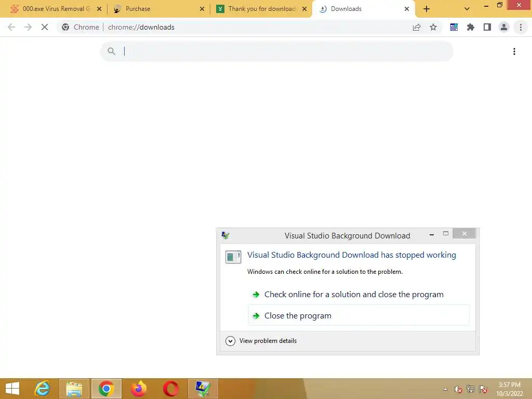This screenshot has height=399, width=532.
Task: Go forward to next page
Action: click(28, 27)
